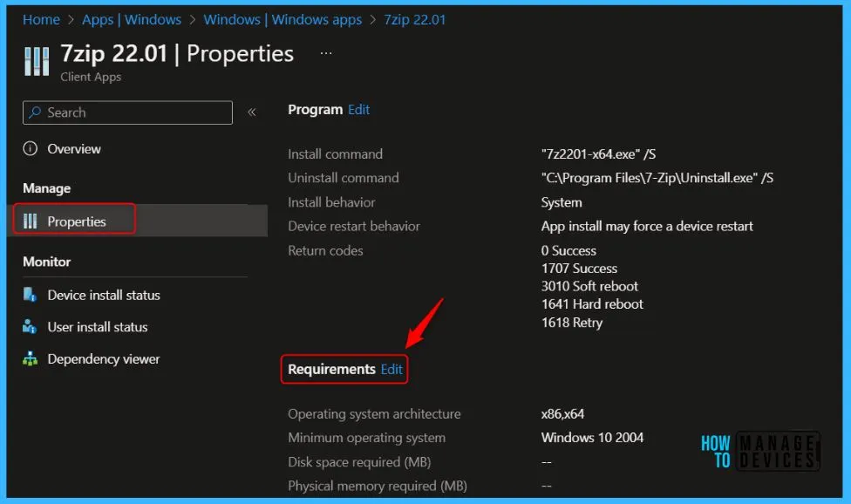Select the uninstall command value text
Viewport: 851px width, 504px height.
pyautogui.click(x=657, y=178)
